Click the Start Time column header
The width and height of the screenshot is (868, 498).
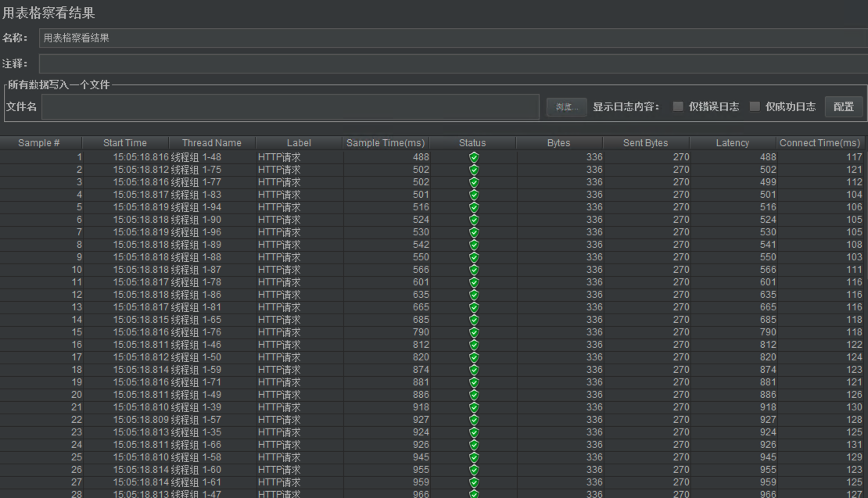point(125,143)
